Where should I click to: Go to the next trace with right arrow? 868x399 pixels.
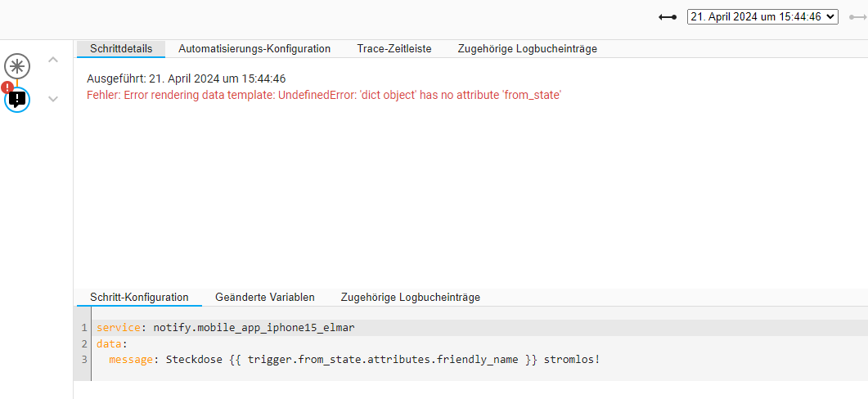pos(857,16)
